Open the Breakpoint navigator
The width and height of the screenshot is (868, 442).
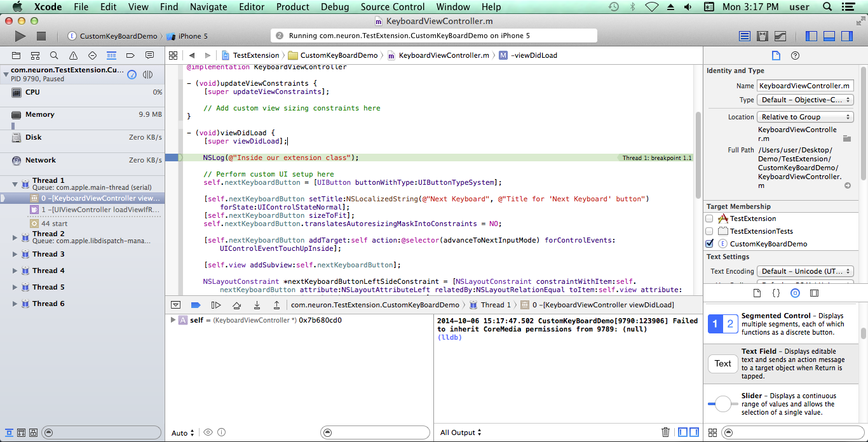(130, 55)
